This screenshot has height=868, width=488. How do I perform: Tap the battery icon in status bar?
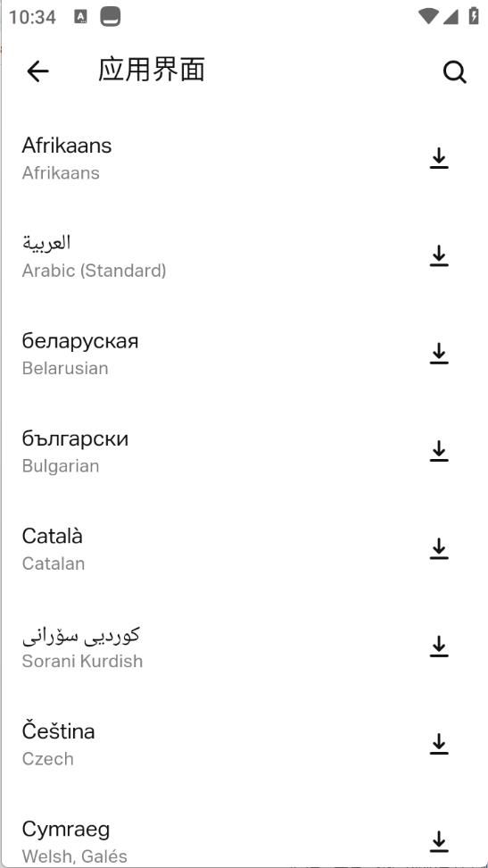pyautogui.click(x=474, y=16)
